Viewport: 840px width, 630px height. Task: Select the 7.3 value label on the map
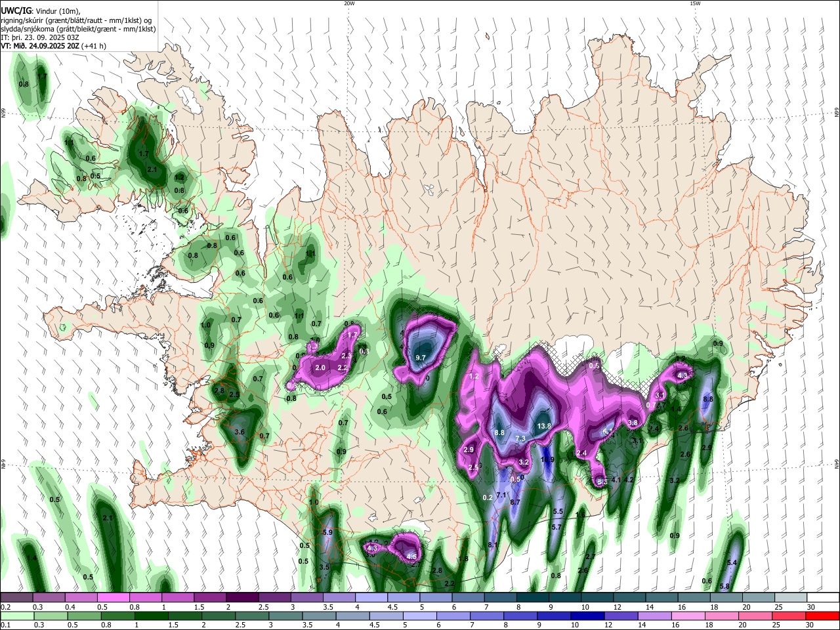(x=520, y=438)
